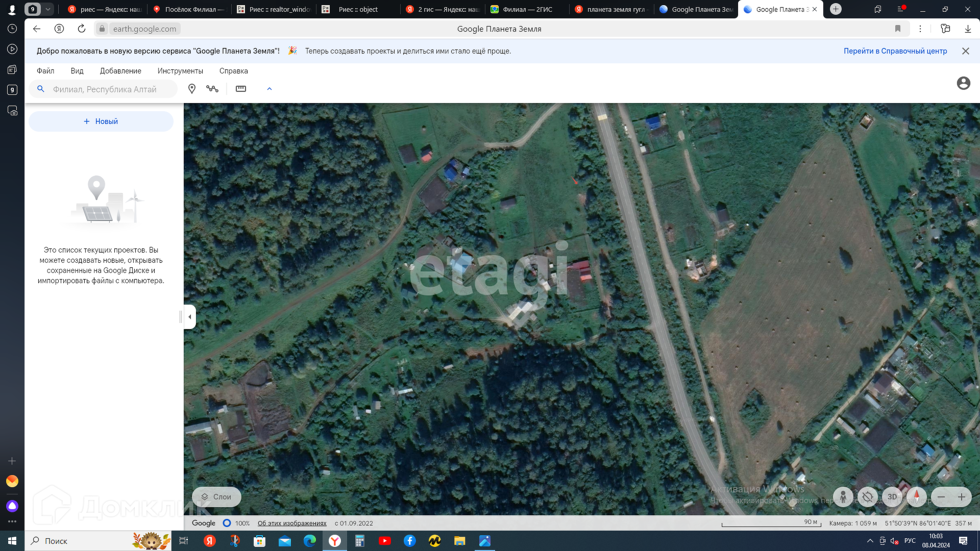The image size is (980, 551).
Task: Zoom out with the minus button
Action: click(941, 497)
